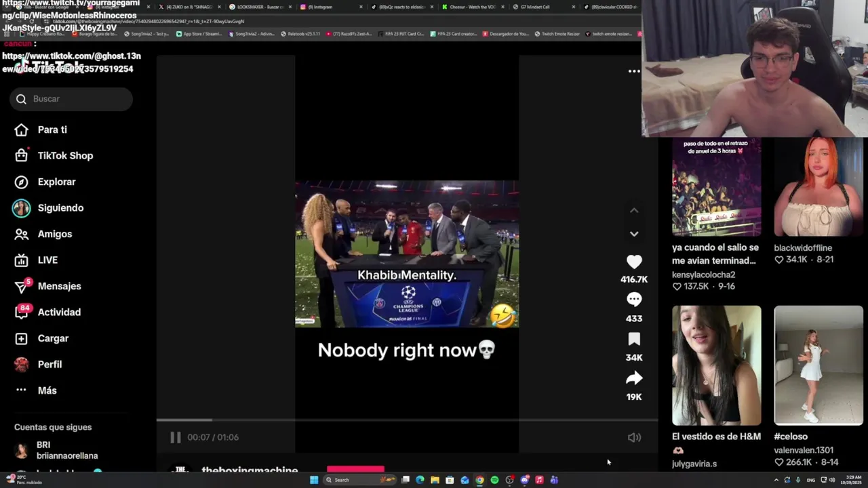This screenshot has height=488, width=868.
Task: Toggle video sound with speaker icon
Action: coord(634,438)
